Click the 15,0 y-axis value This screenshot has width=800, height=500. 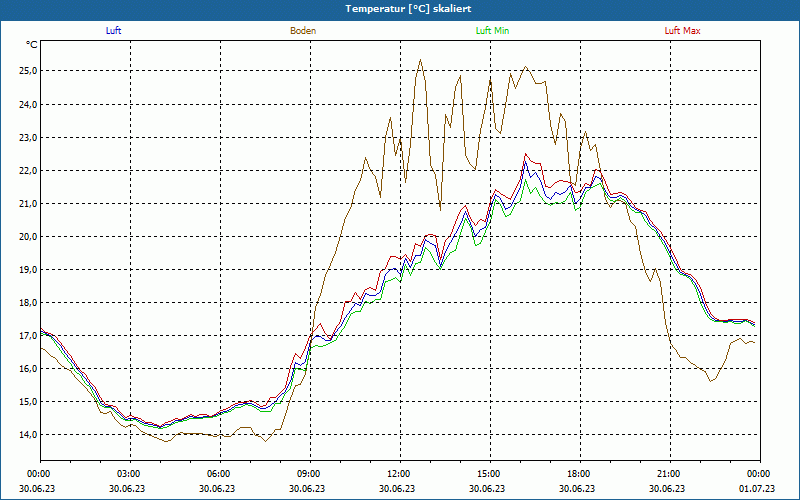click(28, 402)
